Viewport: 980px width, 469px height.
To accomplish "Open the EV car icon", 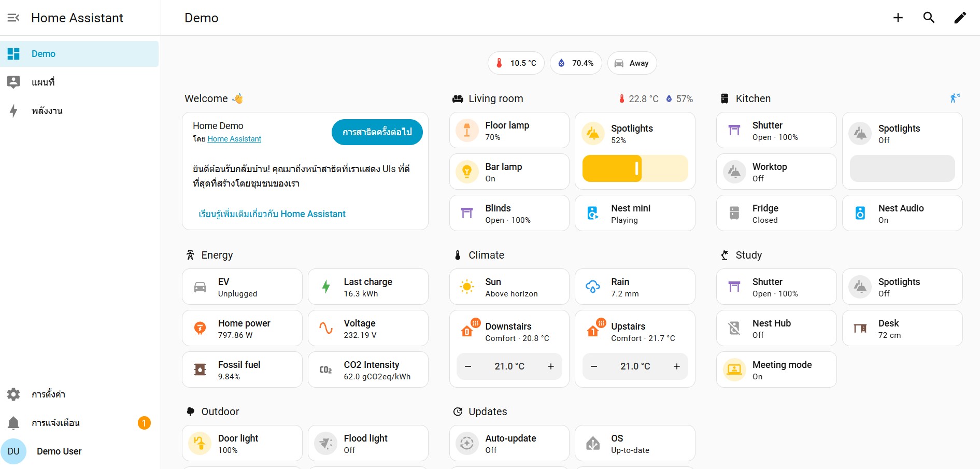I will click(200, 287).
